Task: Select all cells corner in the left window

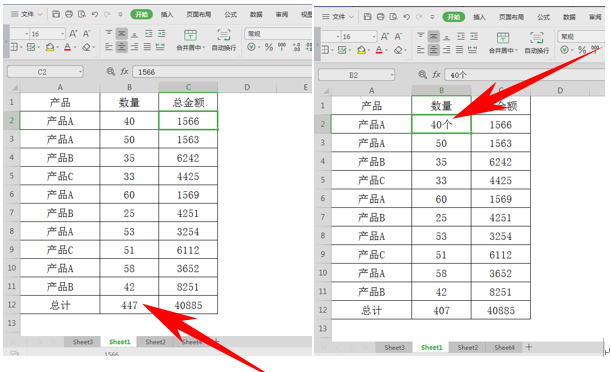Action: click(x=12, y=88)
